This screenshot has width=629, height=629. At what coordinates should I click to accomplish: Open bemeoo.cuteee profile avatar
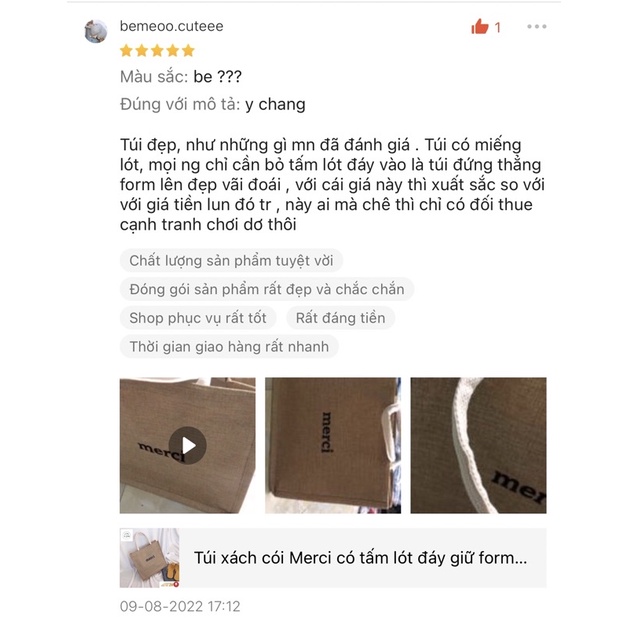tap(96, 31)
